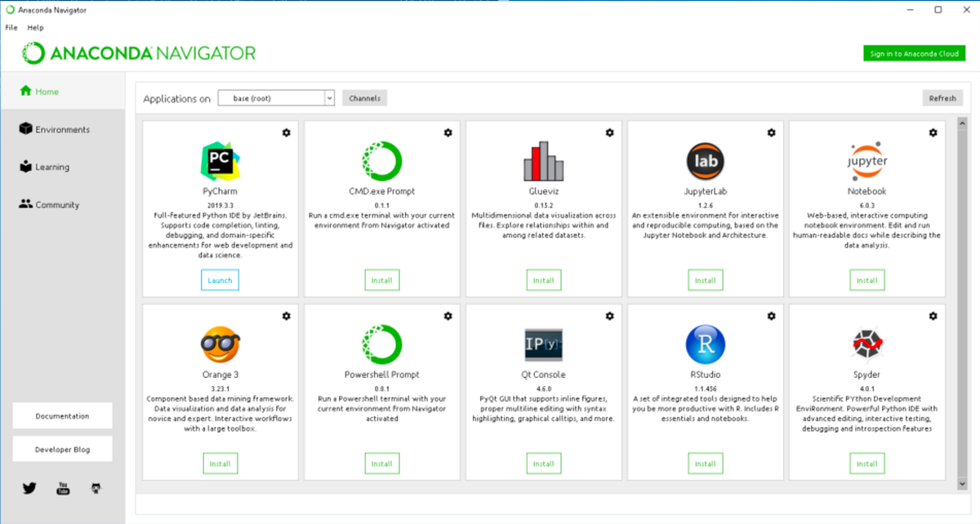980x524 pixels.
Task: Click the YouTube icon at bottom left
Action: (x=63, y=488)
